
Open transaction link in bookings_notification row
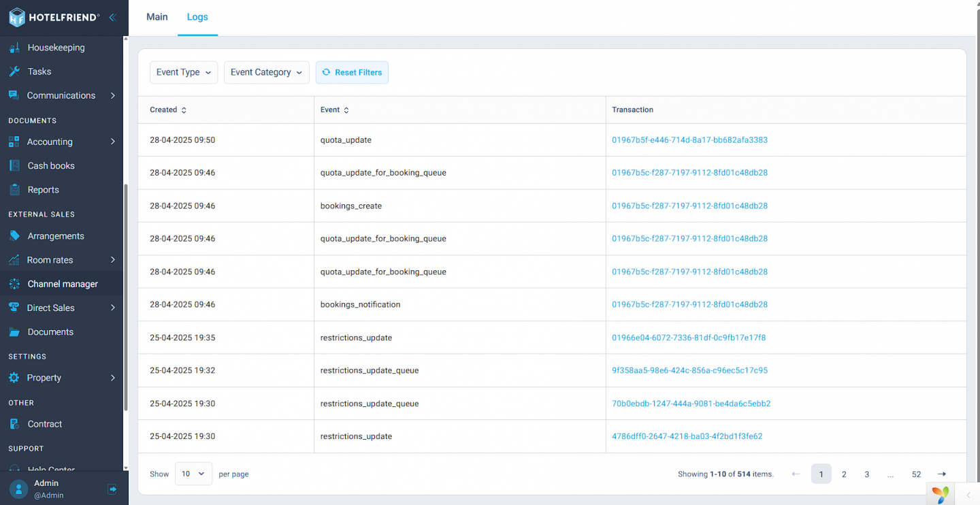tap(689, 304)
